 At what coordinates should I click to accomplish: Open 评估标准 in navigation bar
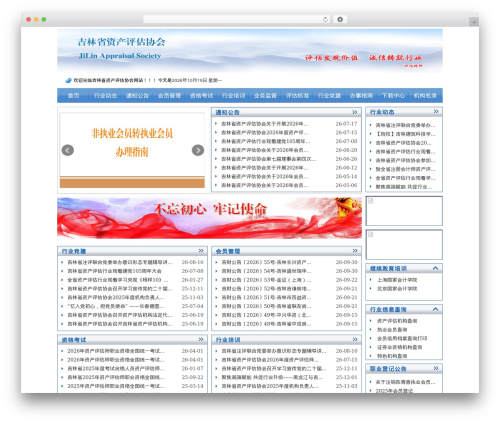point(297,96)
